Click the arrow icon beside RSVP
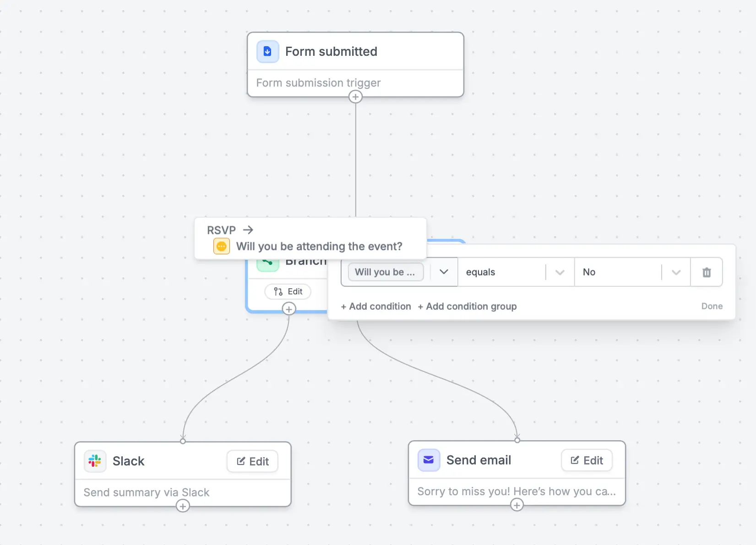756x545 pixels. 248,230
